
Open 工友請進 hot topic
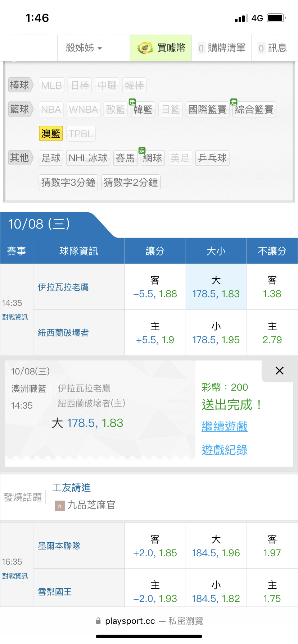coord(72,488)
